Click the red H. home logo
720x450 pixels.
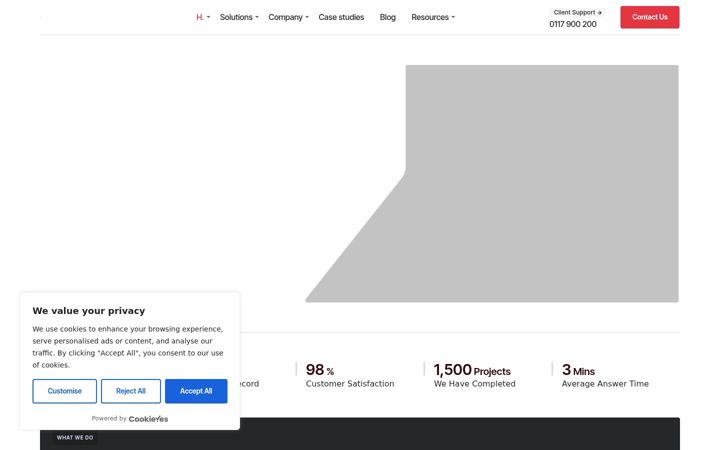[x=200, y=17]
